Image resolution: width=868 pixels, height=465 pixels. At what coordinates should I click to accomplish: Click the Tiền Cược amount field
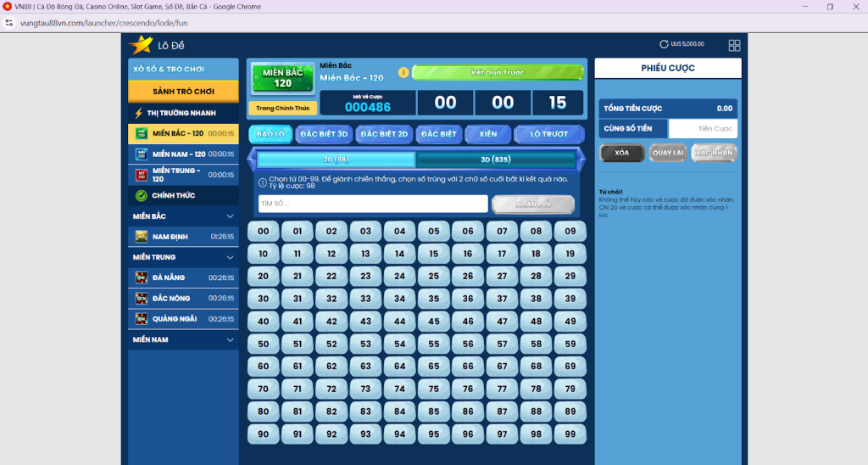click(x=703, y=129)
